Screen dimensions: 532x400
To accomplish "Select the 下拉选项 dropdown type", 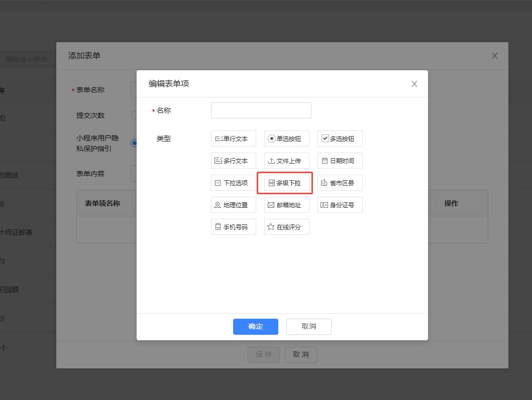I will point(234,183).
